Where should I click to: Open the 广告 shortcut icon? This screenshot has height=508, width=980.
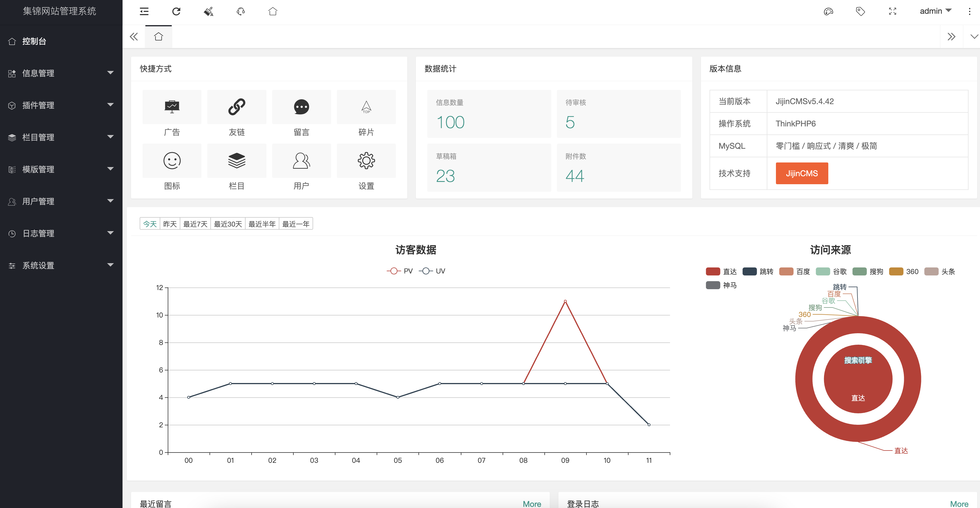click(172, 107)
